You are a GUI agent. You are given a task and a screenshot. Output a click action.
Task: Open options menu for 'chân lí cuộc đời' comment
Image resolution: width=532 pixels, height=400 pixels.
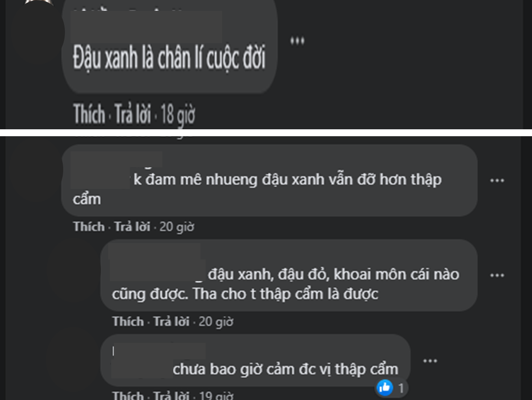pyautogui.click(x=297, y=41)
